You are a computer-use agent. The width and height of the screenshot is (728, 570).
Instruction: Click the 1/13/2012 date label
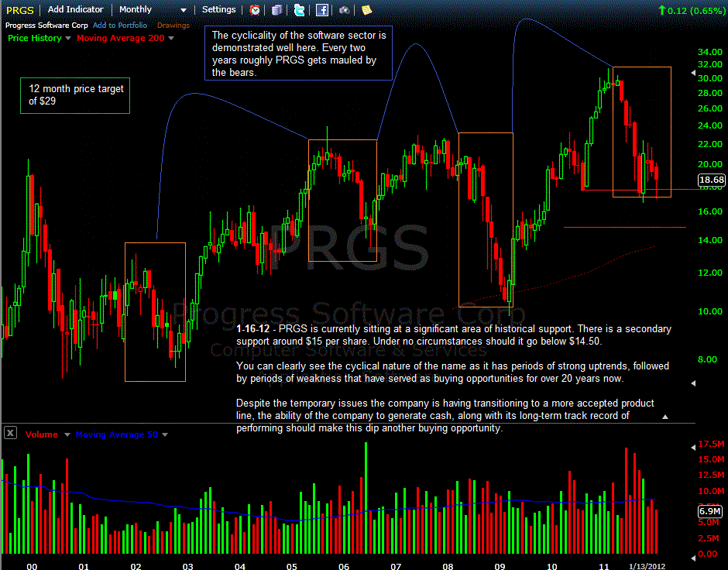(647, 566)
